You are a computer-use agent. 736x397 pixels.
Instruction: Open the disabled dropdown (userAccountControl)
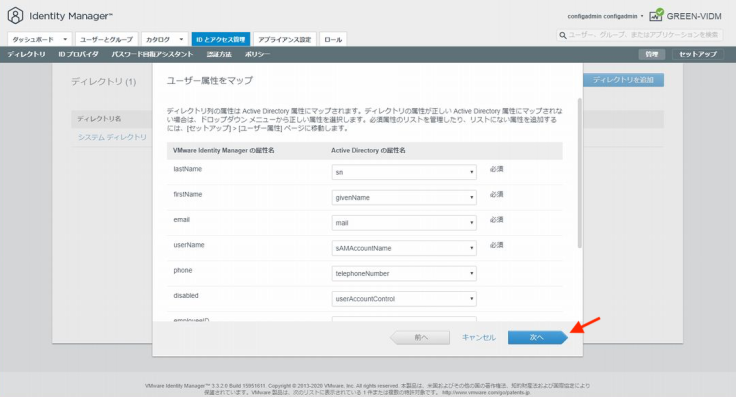pos(404,299)
